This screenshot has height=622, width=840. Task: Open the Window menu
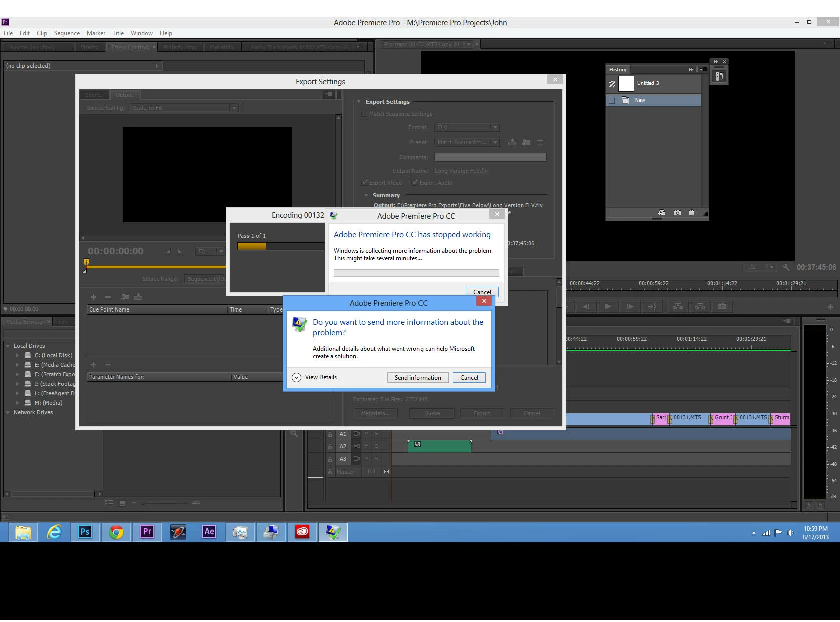click(x=142, y=33)
